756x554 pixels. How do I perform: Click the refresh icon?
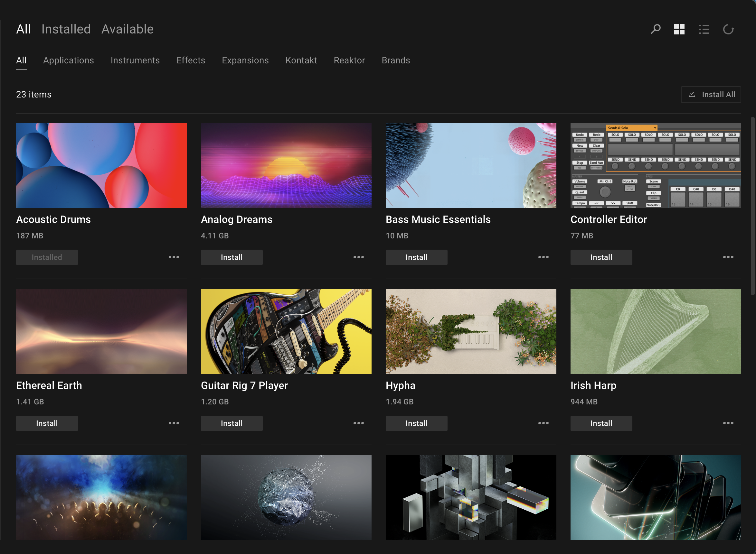point(728,29)
